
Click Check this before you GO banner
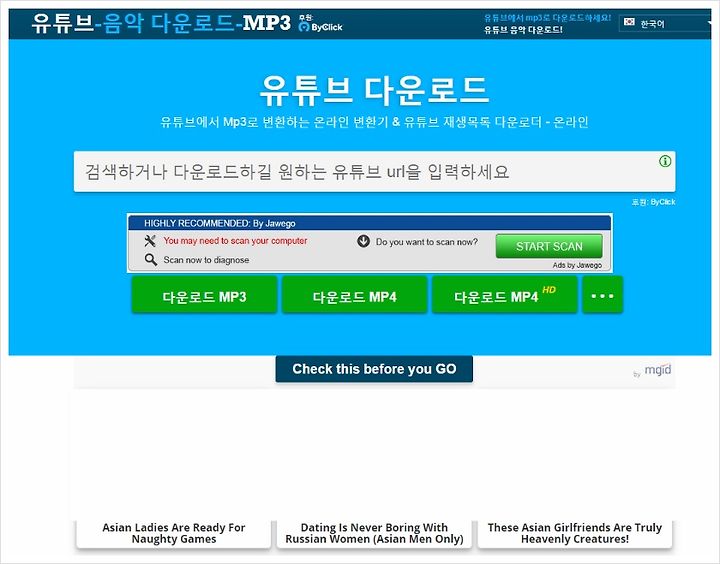(374, 369)
